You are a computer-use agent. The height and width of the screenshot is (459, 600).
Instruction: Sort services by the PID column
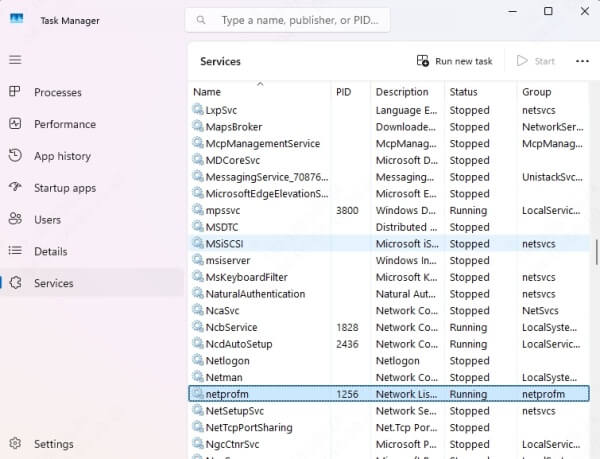346,92
